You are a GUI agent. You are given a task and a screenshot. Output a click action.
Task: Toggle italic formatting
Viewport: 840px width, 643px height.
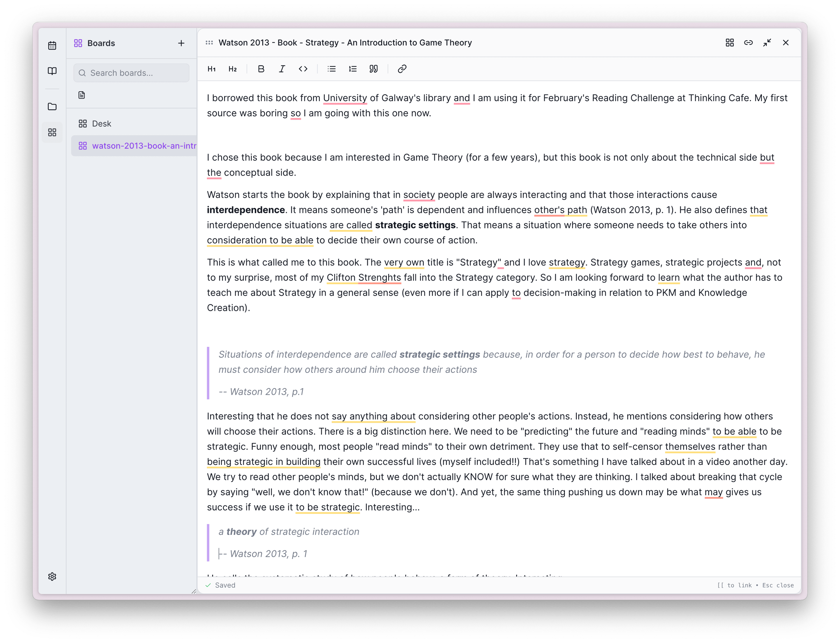click(282, 69)
